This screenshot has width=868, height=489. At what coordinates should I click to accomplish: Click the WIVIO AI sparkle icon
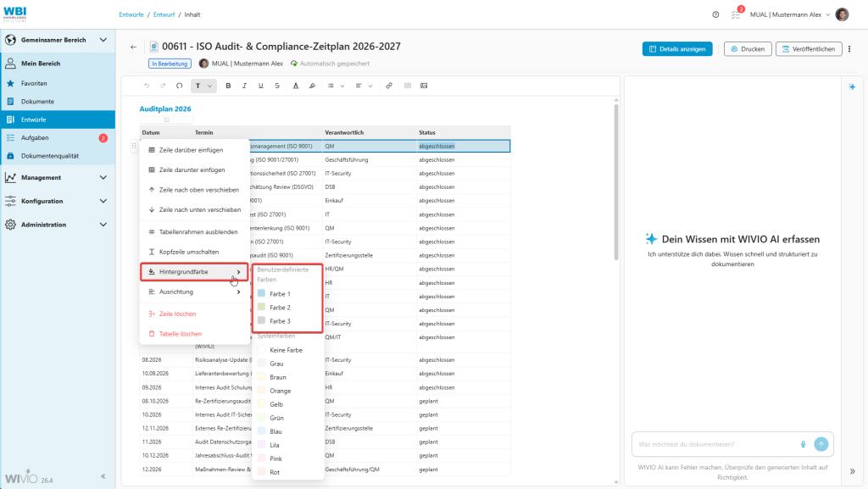pyautogui.click(x=852, y=86)
